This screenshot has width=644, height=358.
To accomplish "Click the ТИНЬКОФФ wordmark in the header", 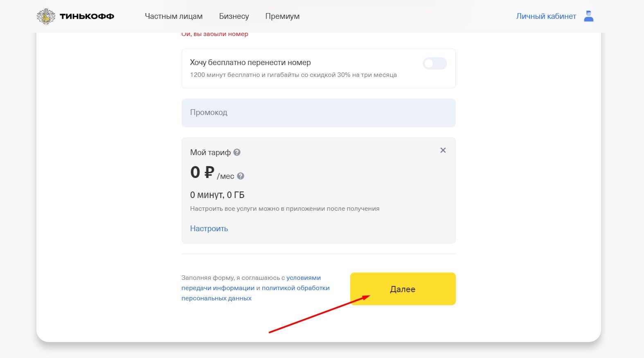I will tap(87, 16).
